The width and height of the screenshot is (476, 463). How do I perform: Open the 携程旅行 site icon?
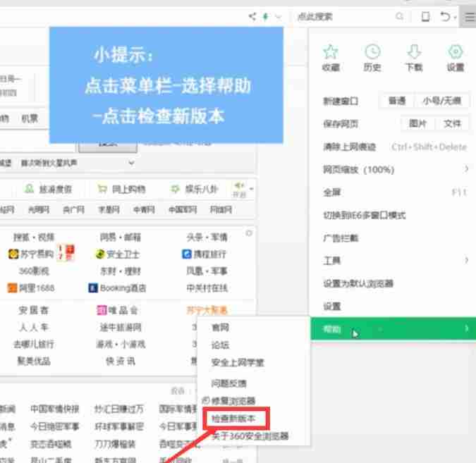(186, 254)
